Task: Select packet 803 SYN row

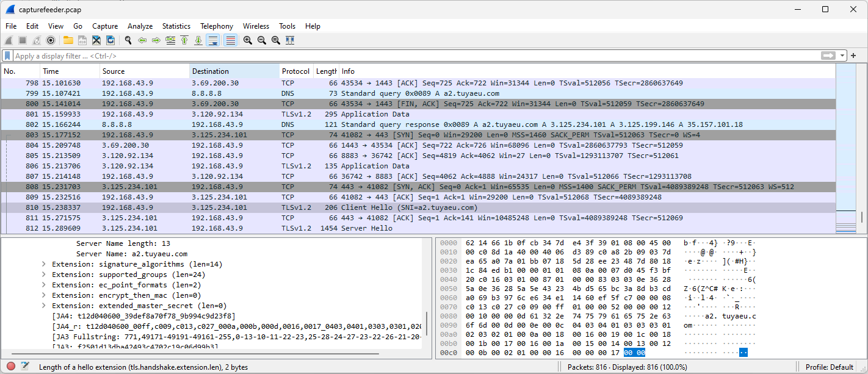Action: click(x=418, y=135)
